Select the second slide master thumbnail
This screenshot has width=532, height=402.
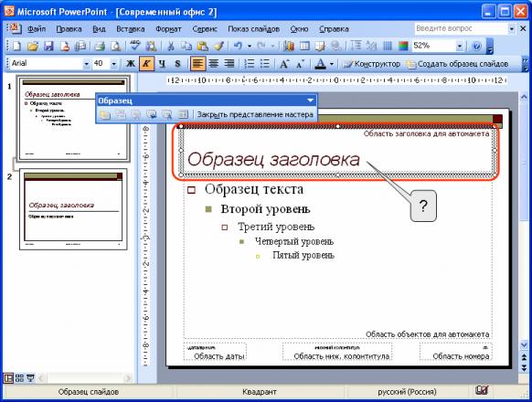click(73, 209)
